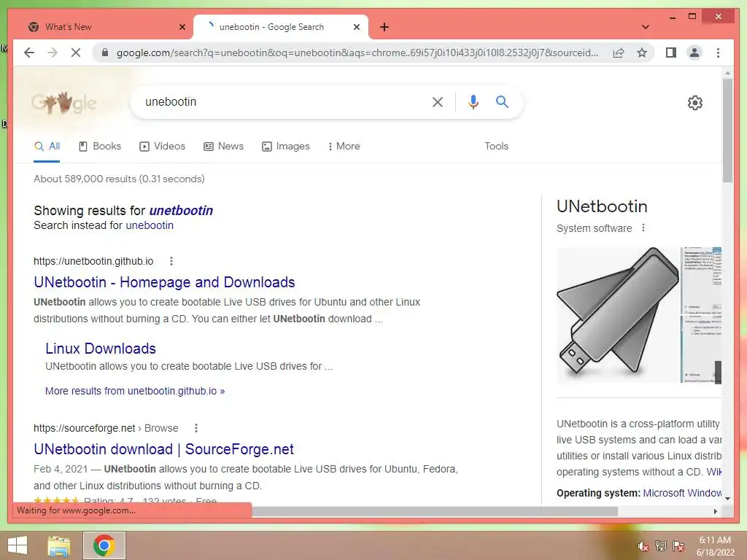Viewport: 747px width, 560px height.
Task: Click the padlock site info icon
Action: point(105,52)
